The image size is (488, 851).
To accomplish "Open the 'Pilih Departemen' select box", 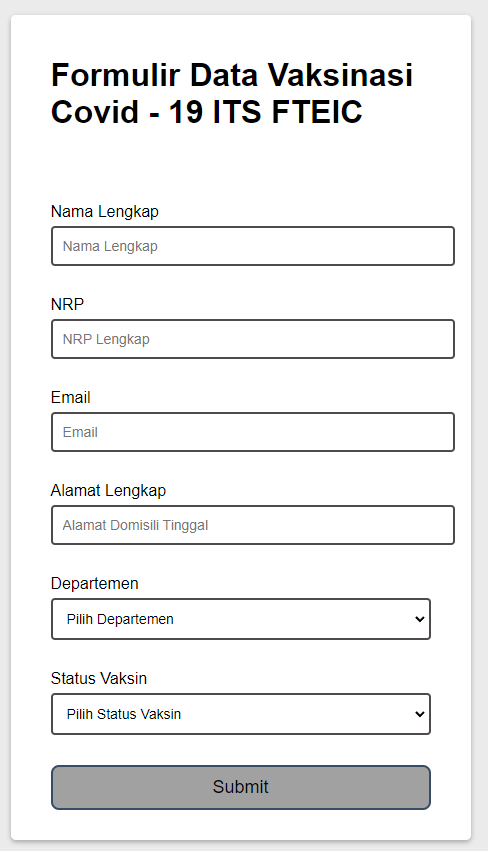I will 241,619.
